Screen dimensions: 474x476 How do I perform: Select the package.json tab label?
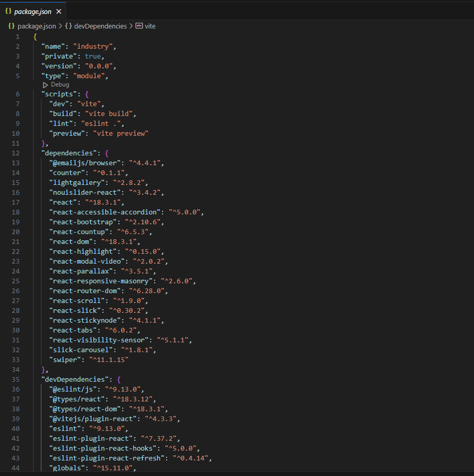[33, 11]
